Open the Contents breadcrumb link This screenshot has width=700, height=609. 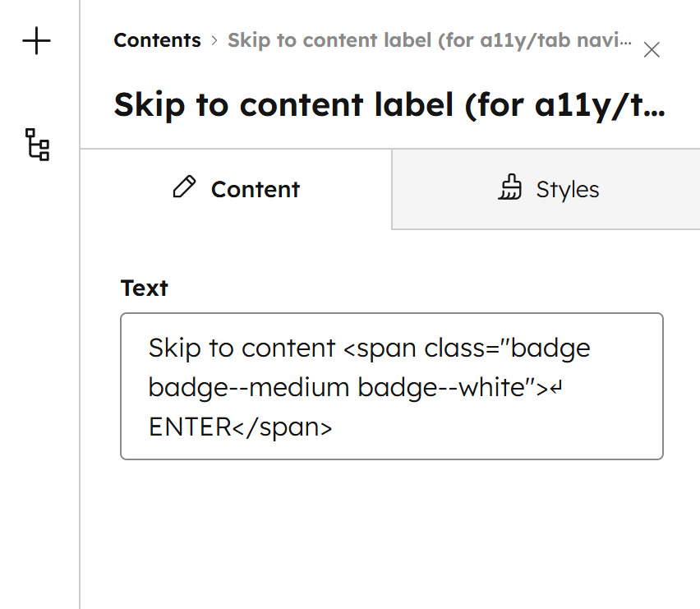(x=157, y=39)
